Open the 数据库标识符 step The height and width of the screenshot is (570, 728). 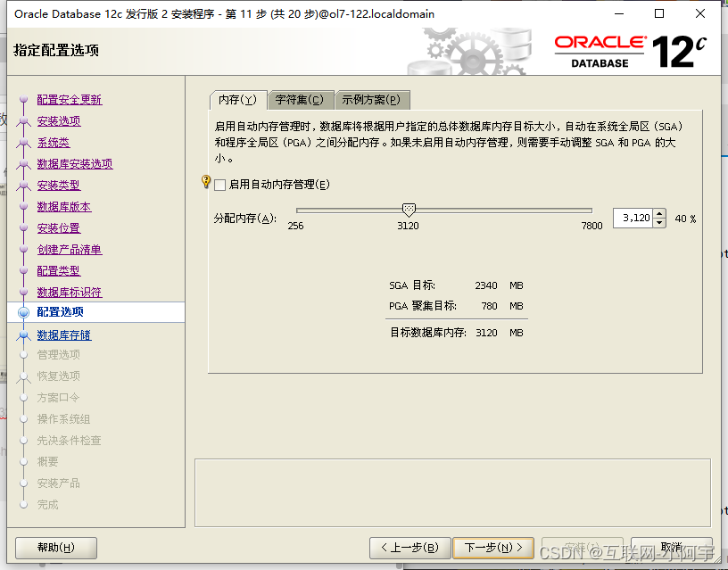(x=70, y=292)
